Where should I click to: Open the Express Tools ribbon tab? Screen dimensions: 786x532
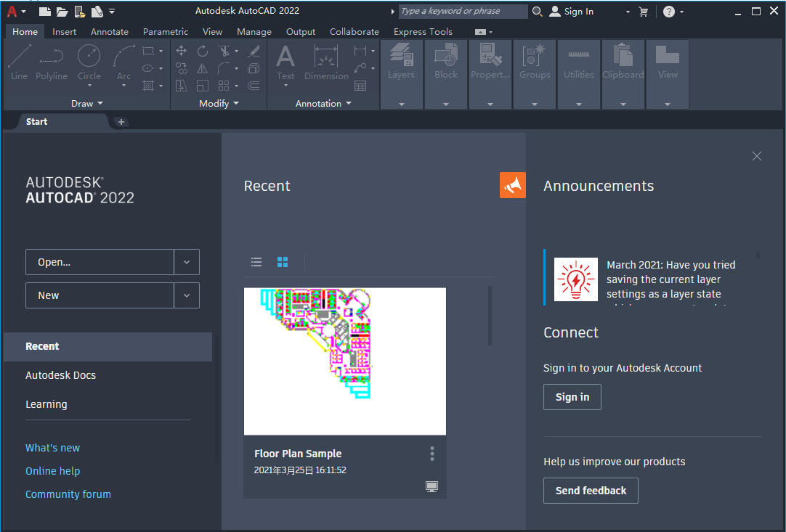point(423,31)
